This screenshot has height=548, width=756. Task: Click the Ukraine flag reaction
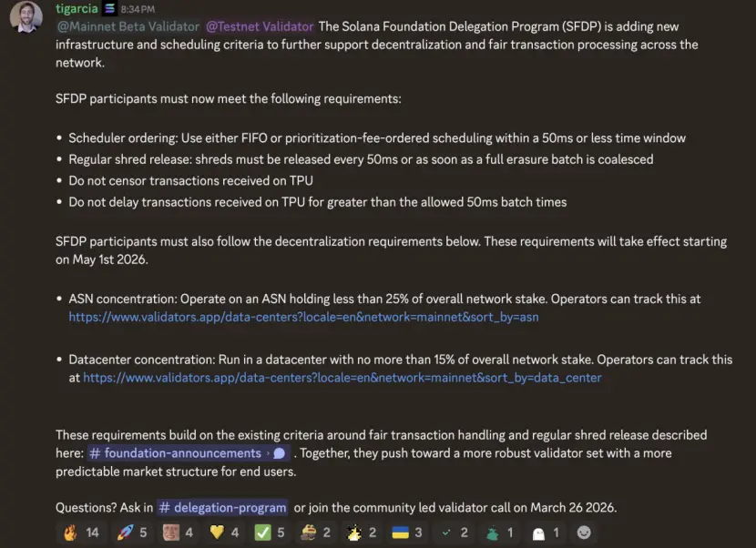pyautogui.click(x=407, y=532)
